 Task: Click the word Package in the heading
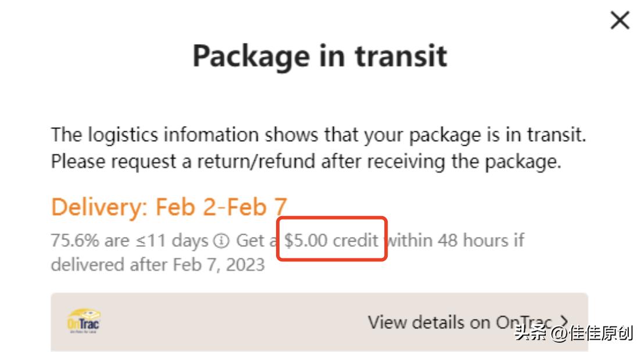point(251,56)
